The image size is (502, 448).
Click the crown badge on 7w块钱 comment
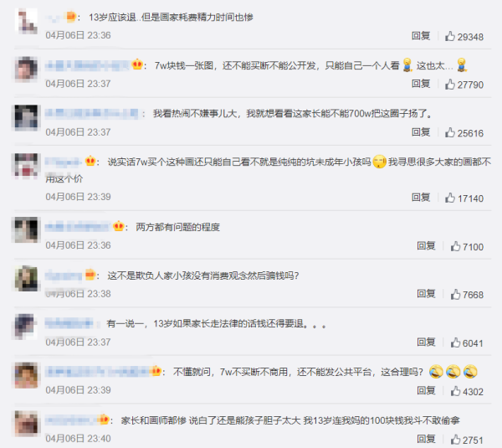click(137, 64)
